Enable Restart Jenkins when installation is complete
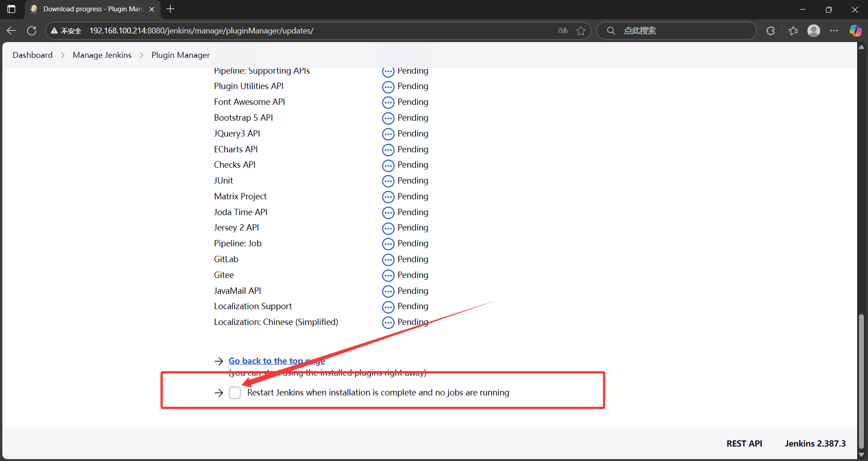Image resolution: width=868 pixels, height=461 pixels. (x=235, y=393)
